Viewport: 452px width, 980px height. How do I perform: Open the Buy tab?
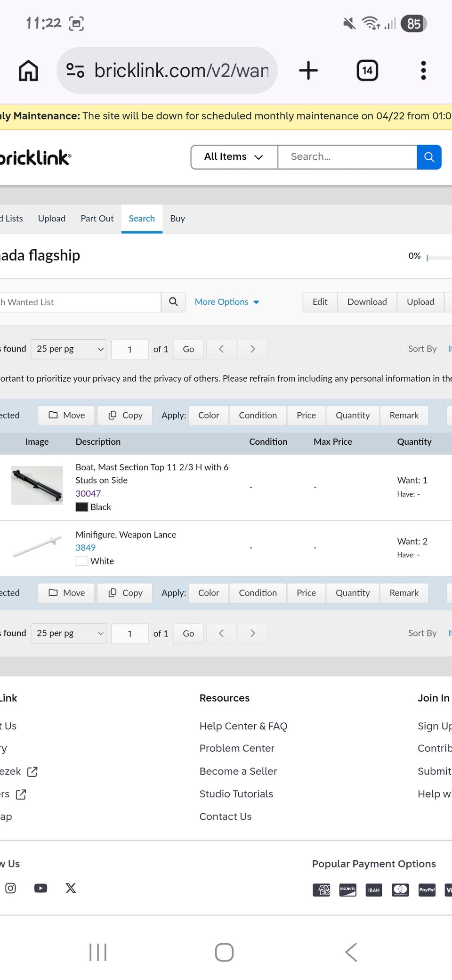point(178,219)
